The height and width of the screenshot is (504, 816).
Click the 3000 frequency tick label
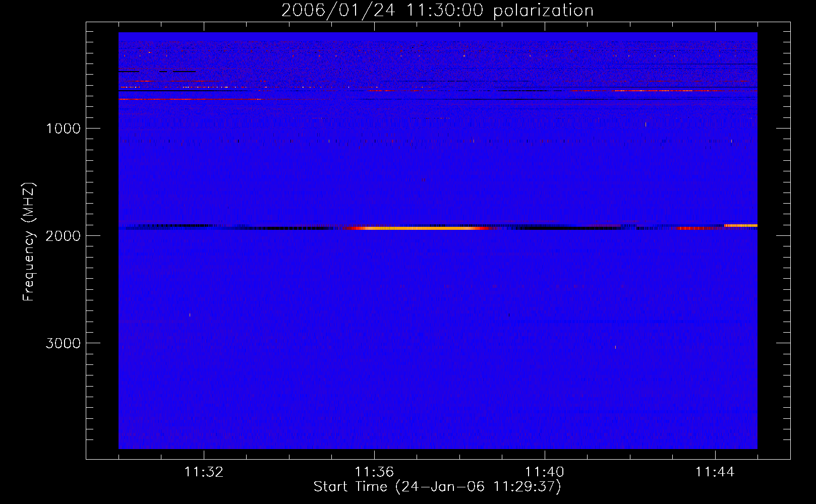(63, 343)
